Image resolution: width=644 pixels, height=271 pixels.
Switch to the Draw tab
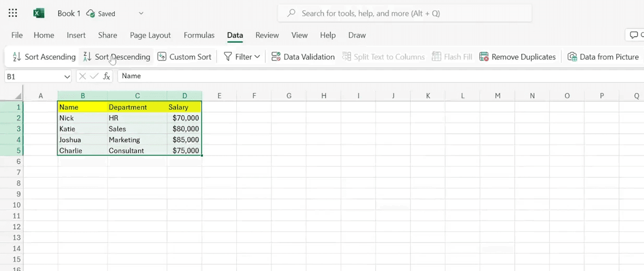(357, 35)
